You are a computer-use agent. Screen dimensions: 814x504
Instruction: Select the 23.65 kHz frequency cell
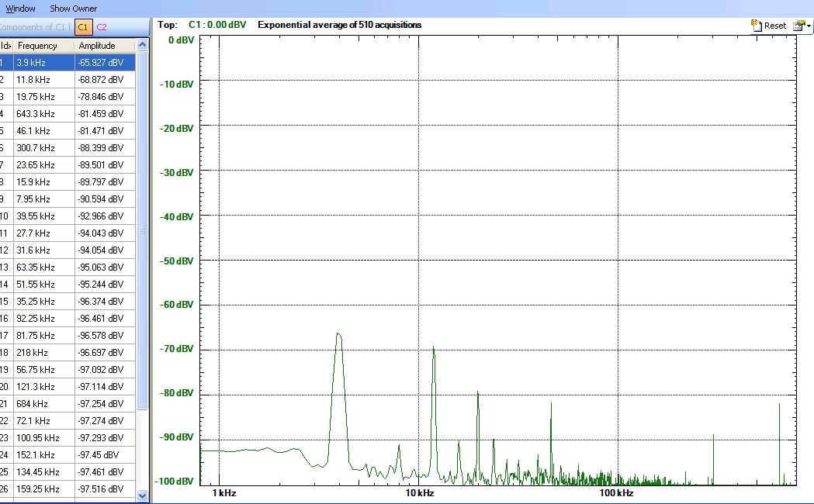tap(44, 165)
